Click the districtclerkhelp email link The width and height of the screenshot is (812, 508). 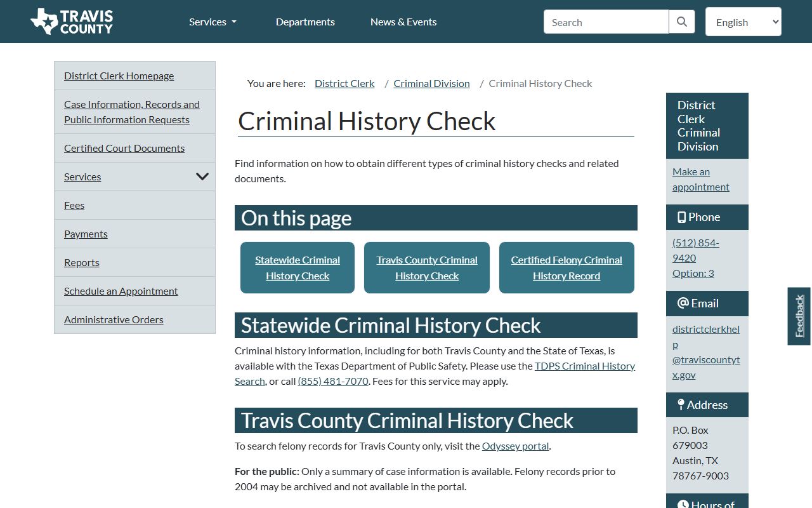click(706, 352)
